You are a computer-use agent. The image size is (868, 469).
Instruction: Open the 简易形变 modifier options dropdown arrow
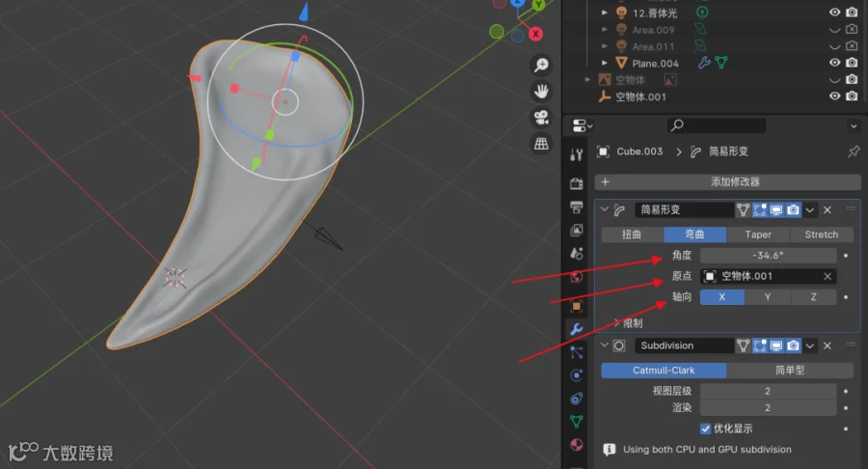pos(810,209)
